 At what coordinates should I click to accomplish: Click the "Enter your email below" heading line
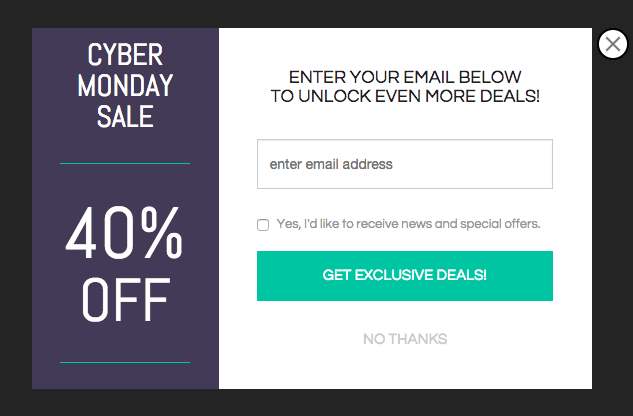[405, 77]
